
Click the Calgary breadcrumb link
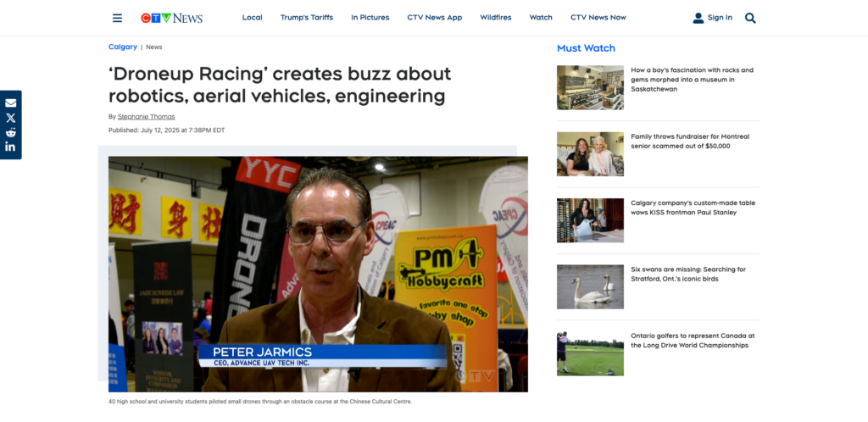pos(123,47)
